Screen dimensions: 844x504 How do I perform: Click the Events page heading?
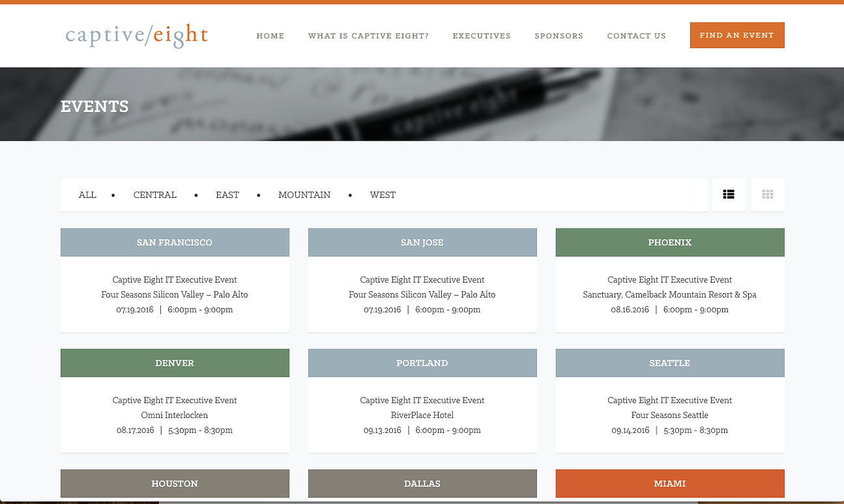pos(95,106)
